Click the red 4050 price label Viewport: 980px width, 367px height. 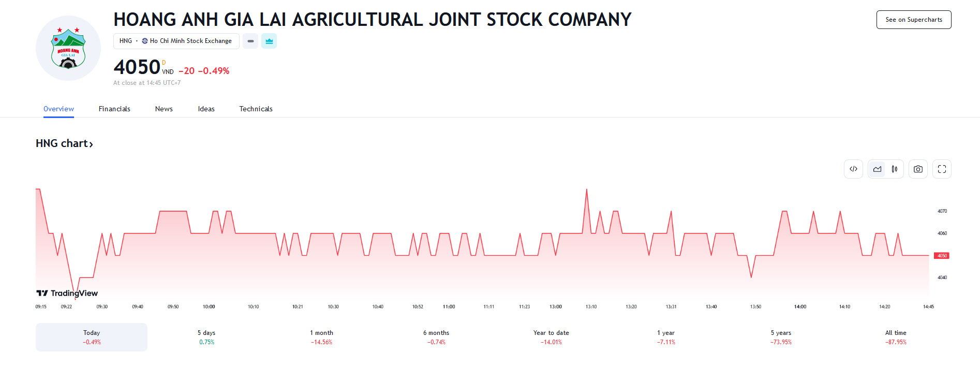tap(942, 256)
